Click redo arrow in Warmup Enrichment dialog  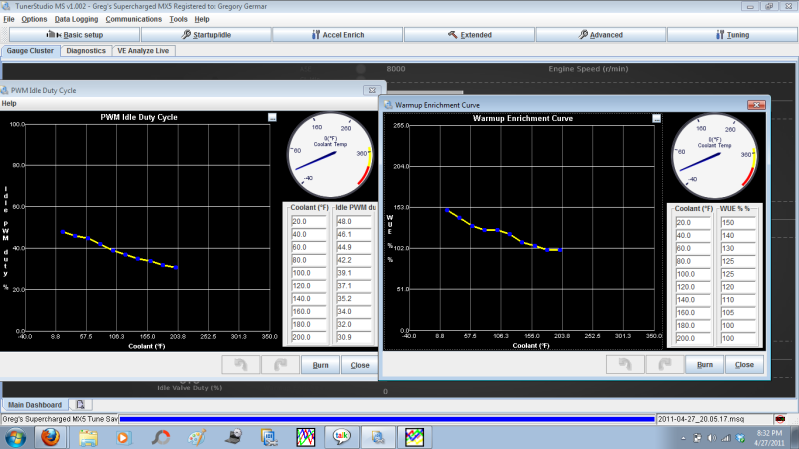[x=664, y=365]
